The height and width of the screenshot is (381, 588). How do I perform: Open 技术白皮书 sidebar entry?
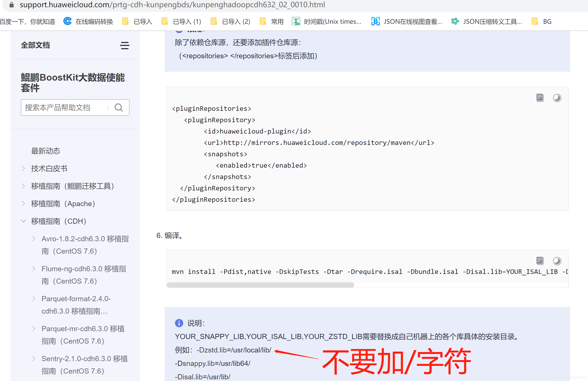[x=49, y=168]
